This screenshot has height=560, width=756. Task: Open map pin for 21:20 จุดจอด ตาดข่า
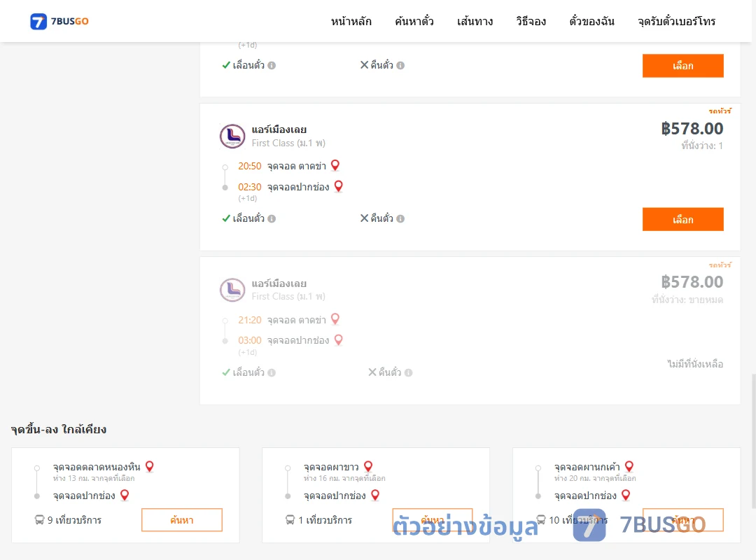tap(335, 319)
